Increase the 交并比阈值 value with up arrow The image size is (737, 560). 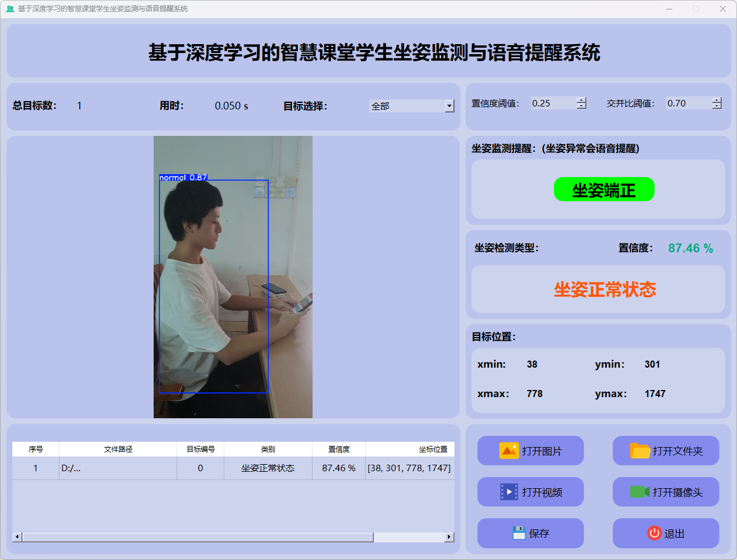tap(717, 100)
